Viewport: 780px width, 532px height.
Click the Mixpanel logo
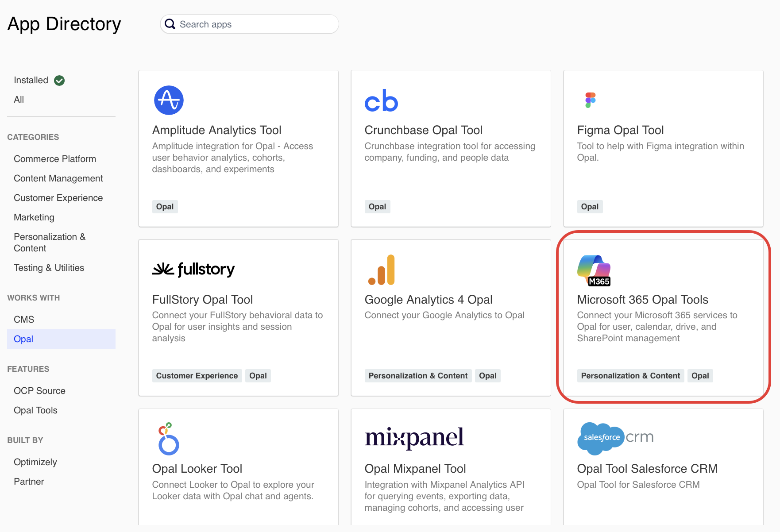coord(414,437)
